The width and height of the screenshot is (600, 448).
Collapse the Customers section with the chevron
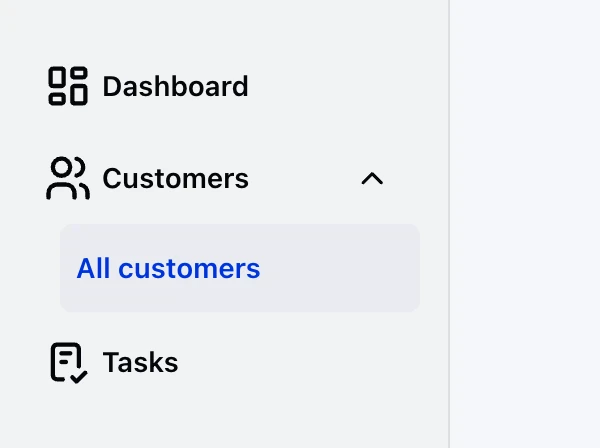[x=372, y=179]
